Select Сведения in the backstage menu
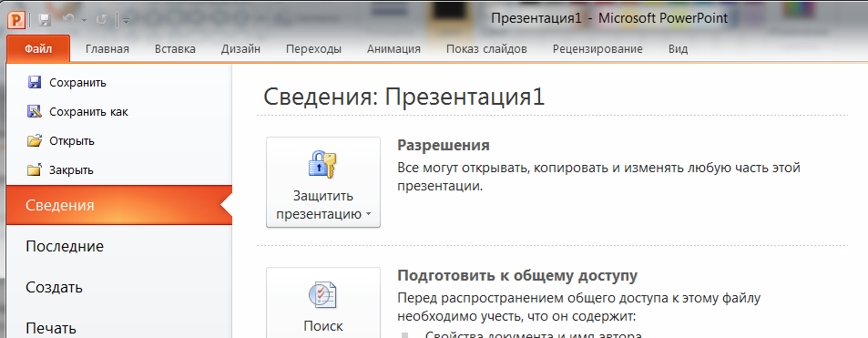The image size is (868, 338). [119, 205]
